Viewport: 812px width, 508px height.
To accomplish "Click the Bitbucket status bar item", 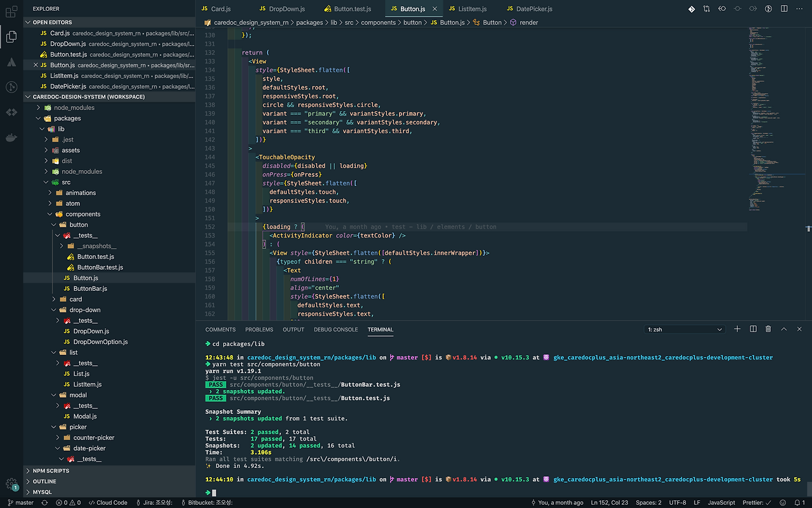I will pos(206,502).
